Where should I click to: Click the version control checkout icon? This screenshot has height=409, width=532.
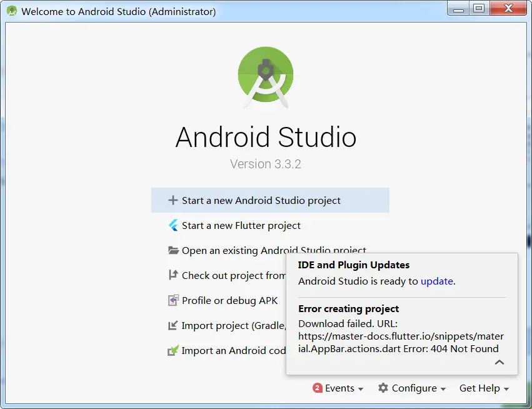pyautogui.click(x=173, y=275)
